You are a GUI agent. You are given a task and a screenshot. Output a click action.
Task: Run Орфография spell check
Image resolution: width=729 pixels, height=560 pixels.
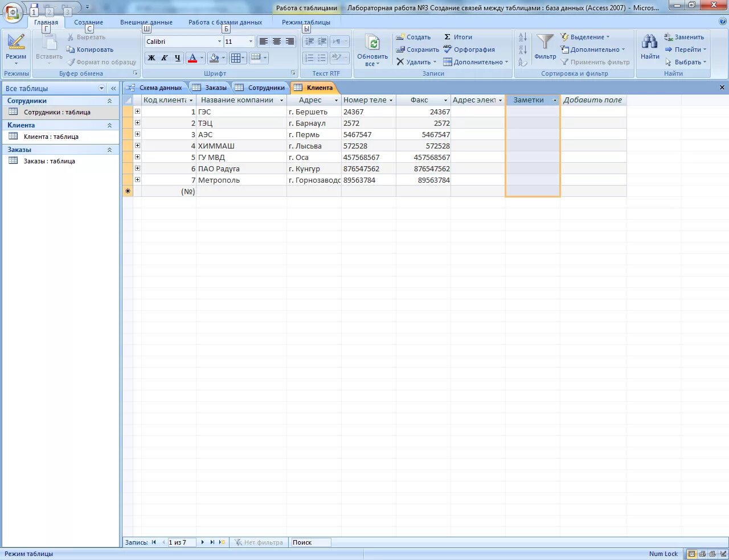tap(469, 50)
